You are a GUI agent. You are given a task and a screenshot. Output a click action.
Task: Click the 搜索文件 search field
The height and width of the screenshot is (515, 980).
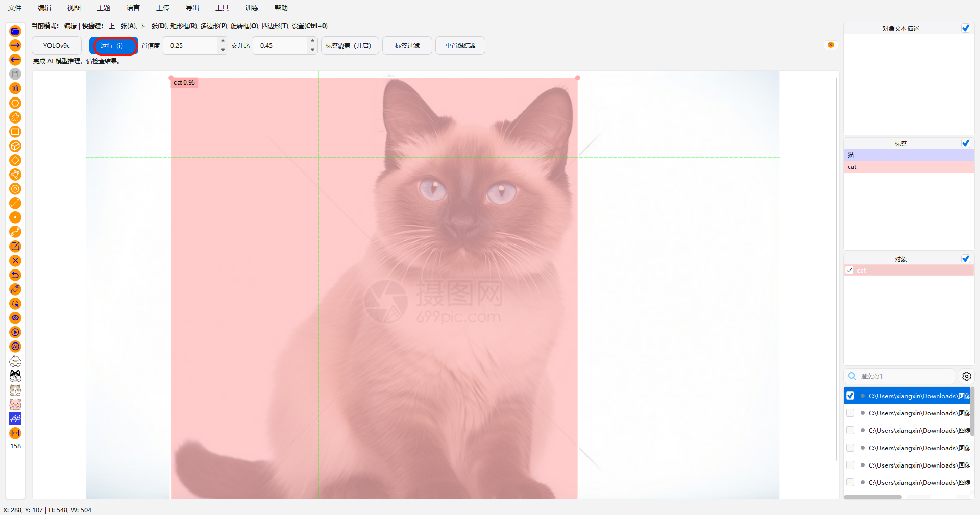pyautogui.click(x=899, y=376)
